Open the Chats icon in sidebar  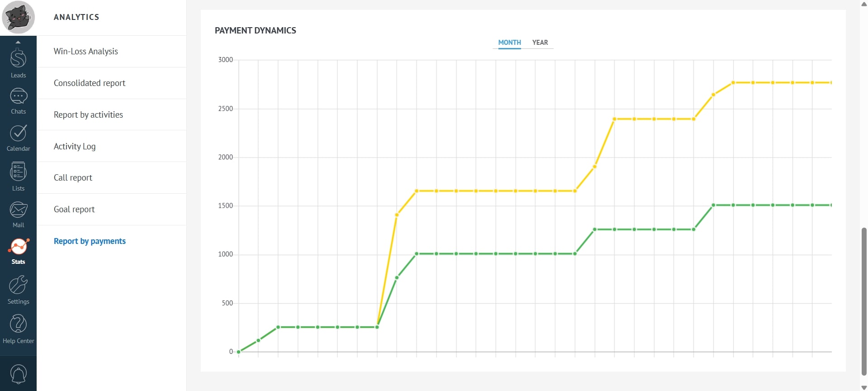click(x=18, y=96)
